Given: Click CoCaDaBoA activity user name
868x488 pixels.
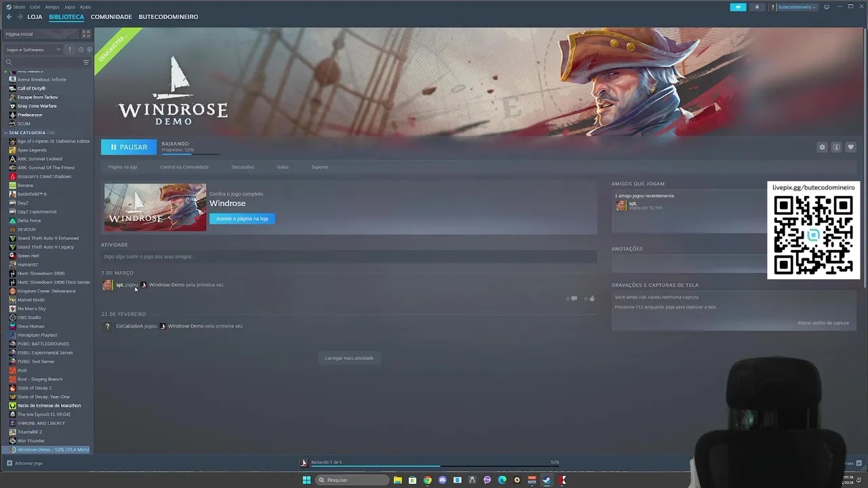Looking at the screenshot, I should click(x=130, y=326).
